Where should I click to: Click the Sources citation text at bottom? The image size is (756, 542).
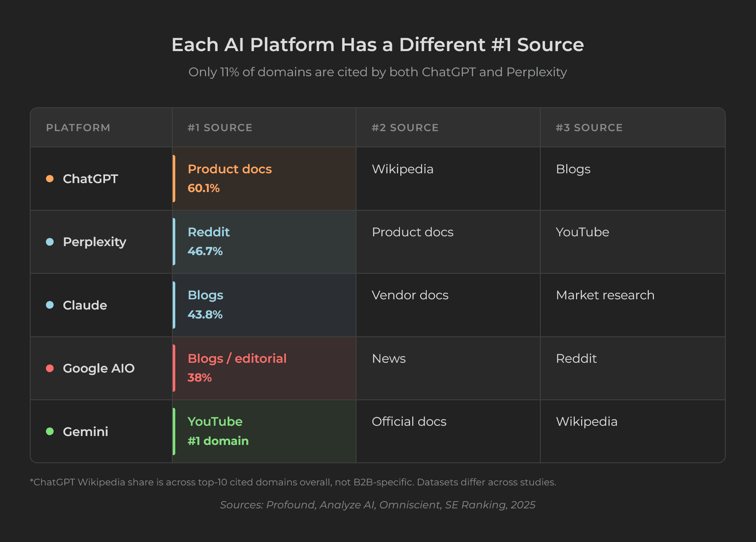click(378, 505)
